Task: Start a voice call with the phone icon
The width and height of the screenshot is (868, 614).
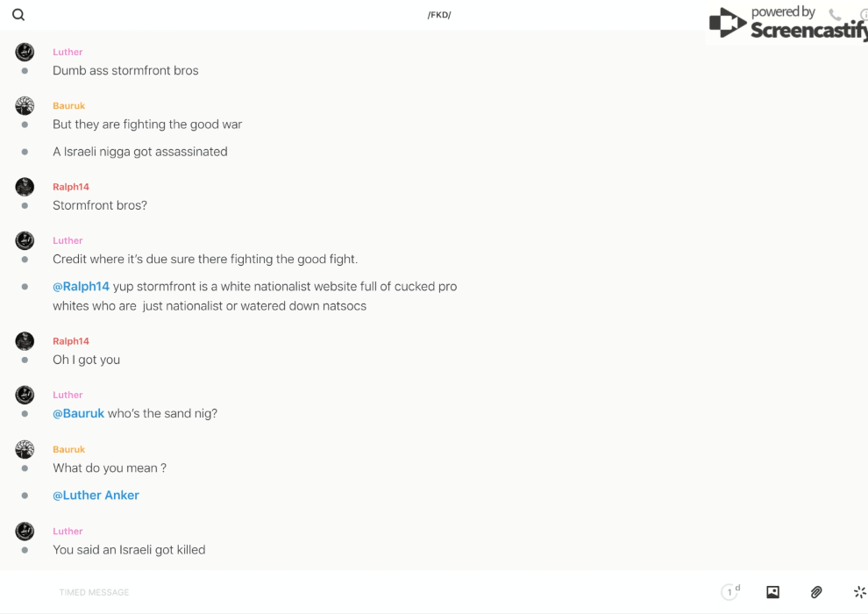Action: tap(835, 15)
